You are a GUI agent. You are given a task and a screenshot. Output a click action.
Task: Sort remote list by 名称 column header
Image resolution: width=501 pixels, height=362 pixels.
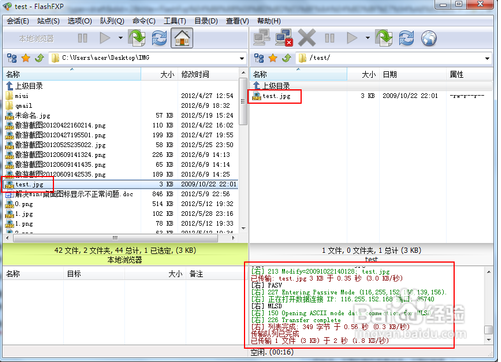[299, 74]
